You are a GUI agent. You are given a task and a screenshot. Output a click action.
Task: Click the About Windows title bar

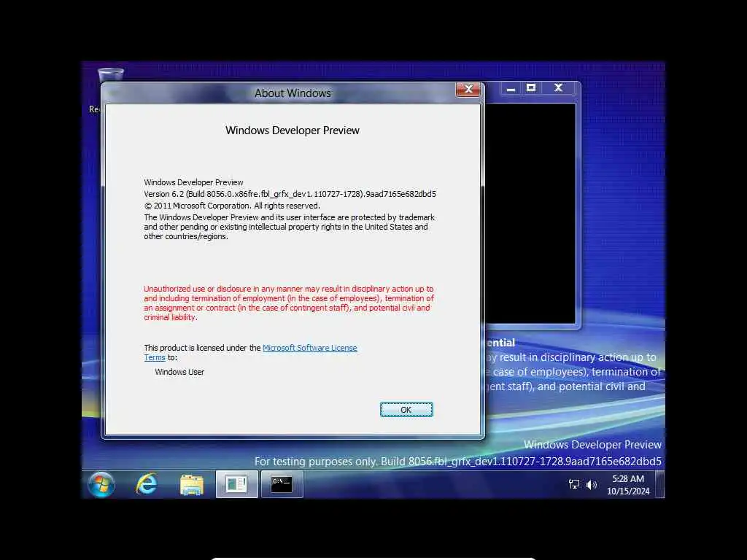[x=292, y=93]
